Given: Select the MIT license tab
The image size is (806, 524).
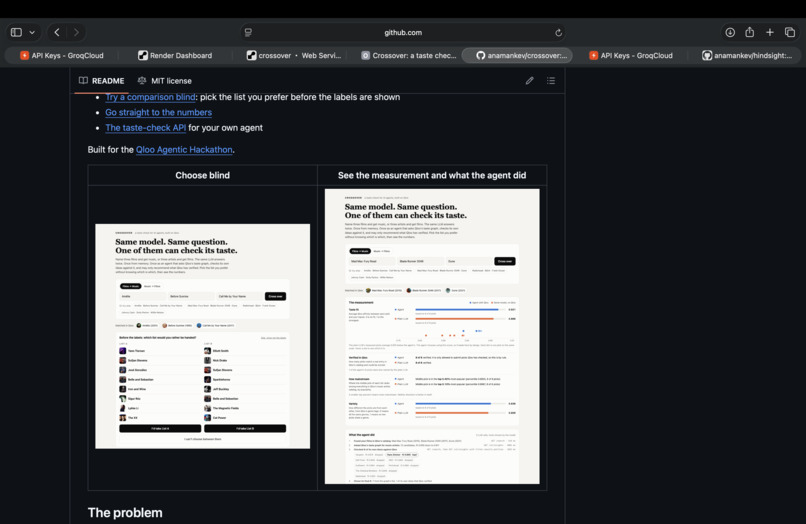Looking at the screenshot, I should (164, 81).
